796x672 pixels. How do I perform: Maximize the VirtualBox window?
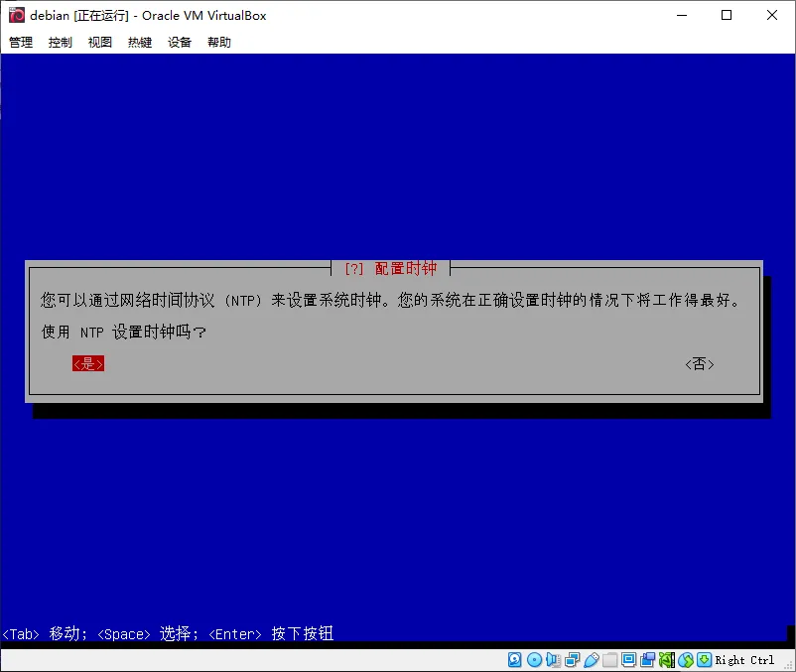click(x=727, y=15)
